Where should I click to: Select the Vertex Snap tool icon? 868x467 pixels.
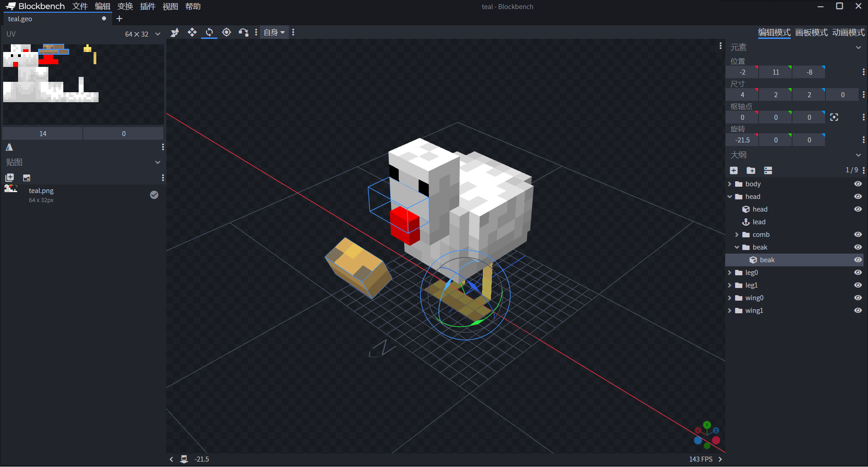point(244,32)
